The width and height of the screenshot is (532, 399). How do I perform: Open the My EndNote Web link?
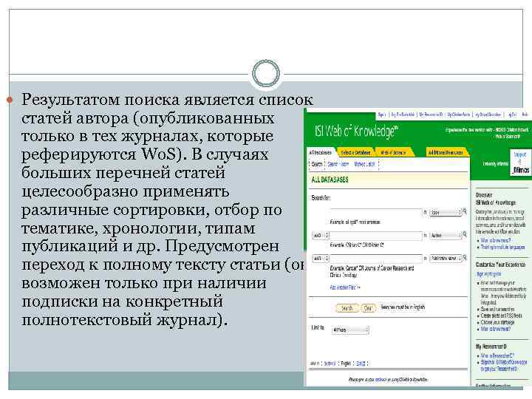point(403,115)
